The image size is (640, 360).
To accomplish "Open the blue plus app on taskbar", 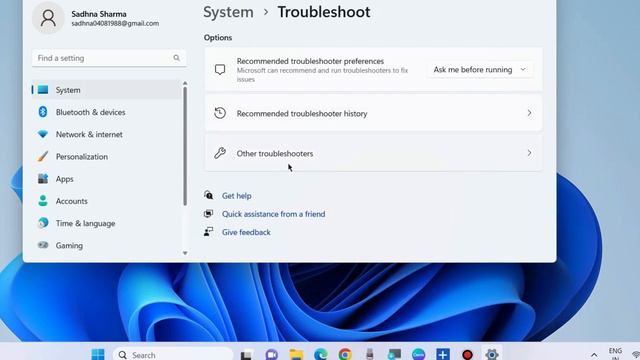I will 443,354.
